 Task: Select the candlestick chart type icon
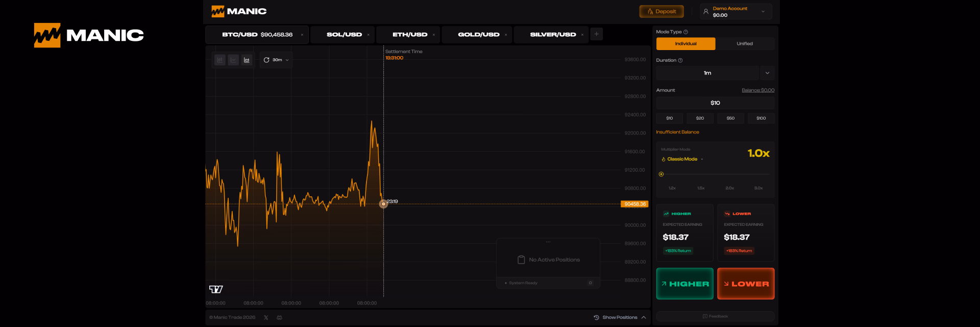(x=220, y=60)
